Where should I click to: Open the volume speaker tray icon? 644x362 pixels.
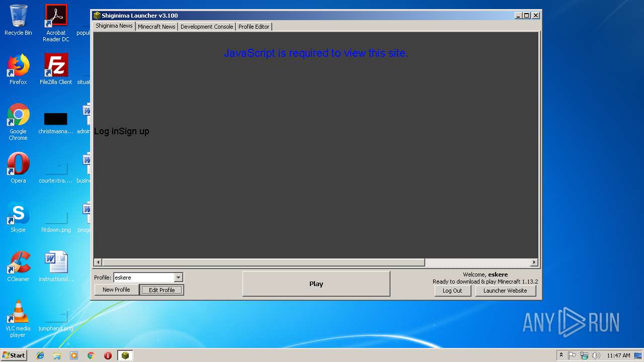coord(596,355)
